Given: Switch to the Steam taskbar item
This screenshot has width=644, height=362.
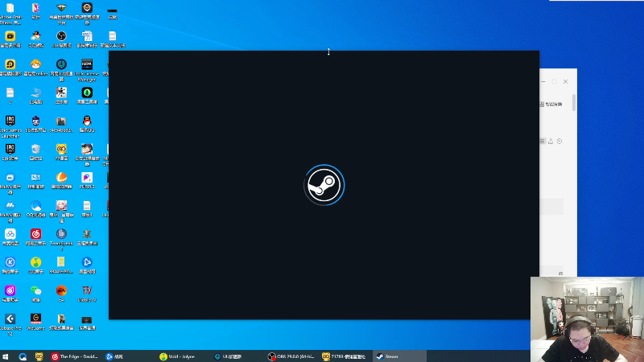Looking at the screenshot, I should 399,356.
